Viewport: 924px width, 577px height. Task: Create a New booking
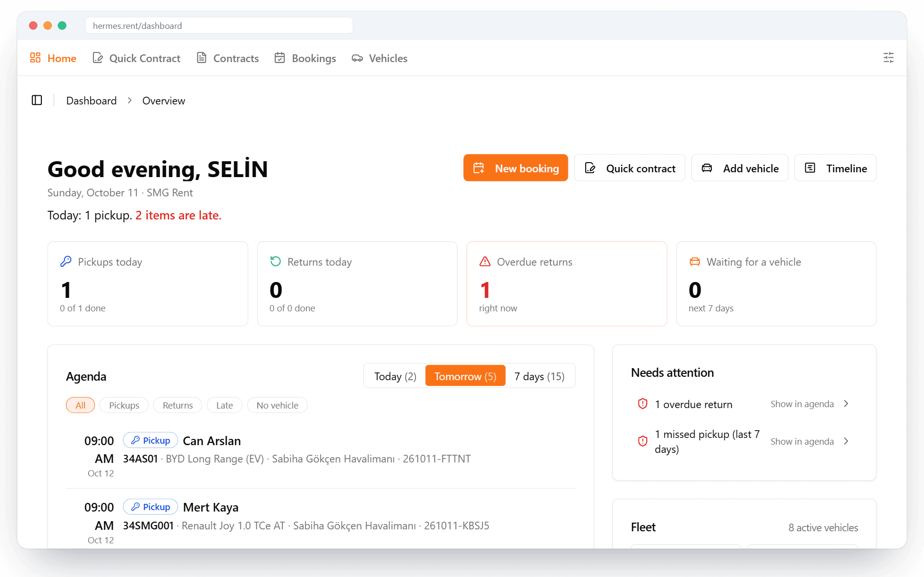coord(515,168)
